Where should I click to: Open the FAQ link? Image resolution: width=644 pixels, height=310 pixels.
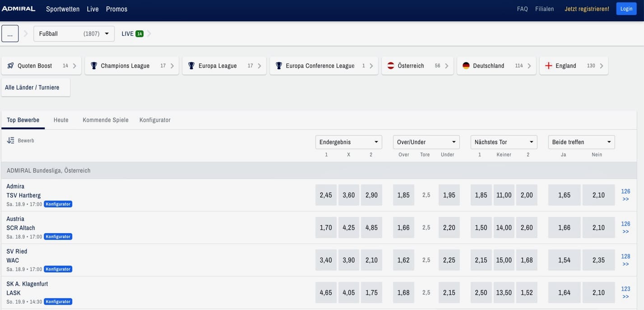click(522, 9)
